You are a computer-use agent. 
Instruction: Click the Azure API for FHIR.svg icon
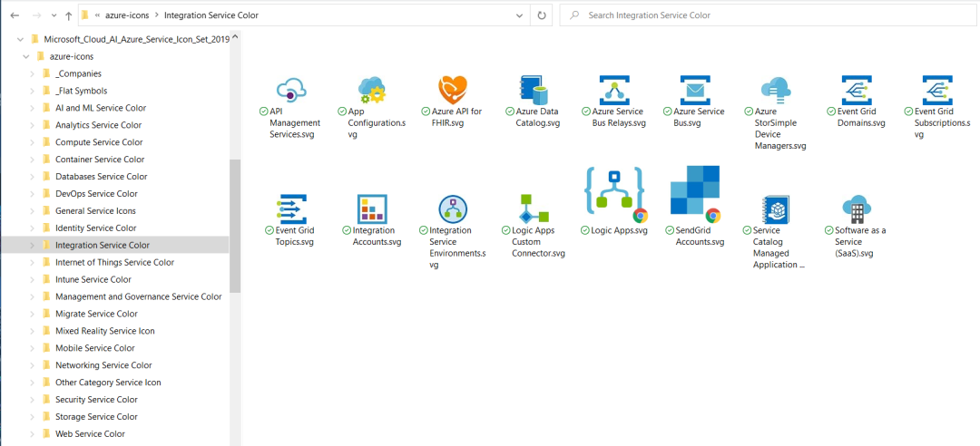[x=453, y=90]
